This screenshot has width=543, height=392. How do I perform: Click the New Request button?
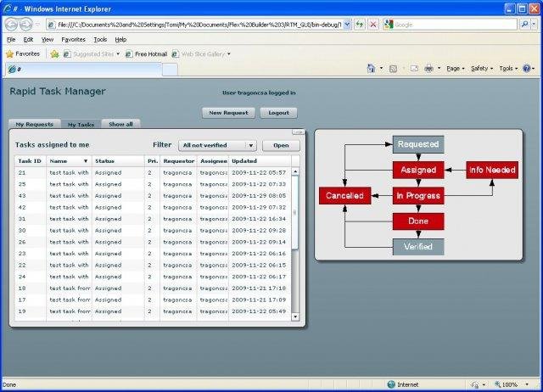tap(228, 113)
